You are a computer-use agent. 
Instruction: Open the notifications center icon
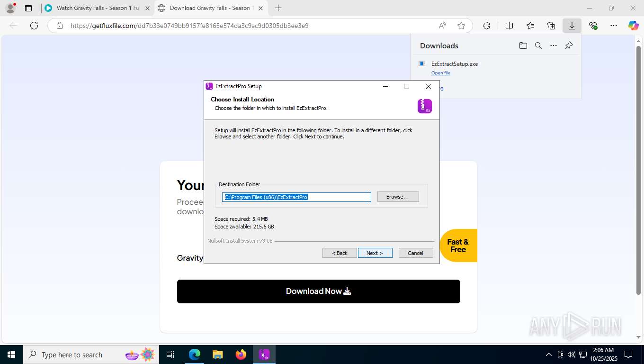pyautogui.click(x=628, y=355)
